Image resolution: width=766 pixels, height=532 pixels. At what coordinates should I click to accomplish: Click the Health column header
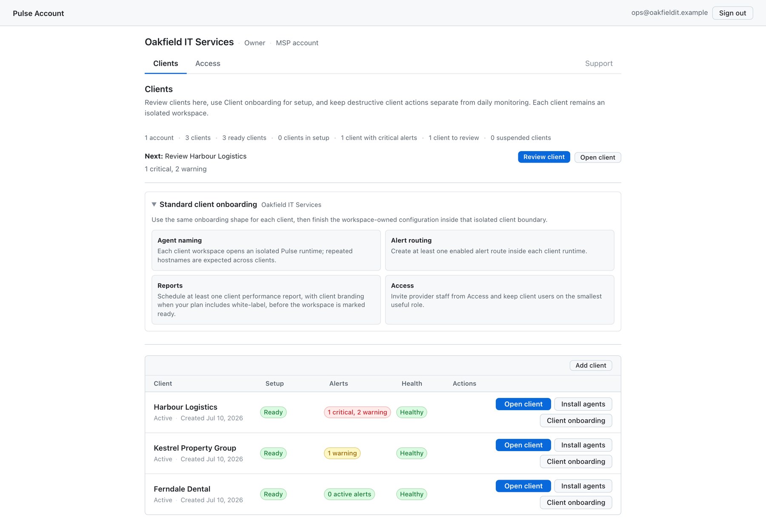pos(412,383)
